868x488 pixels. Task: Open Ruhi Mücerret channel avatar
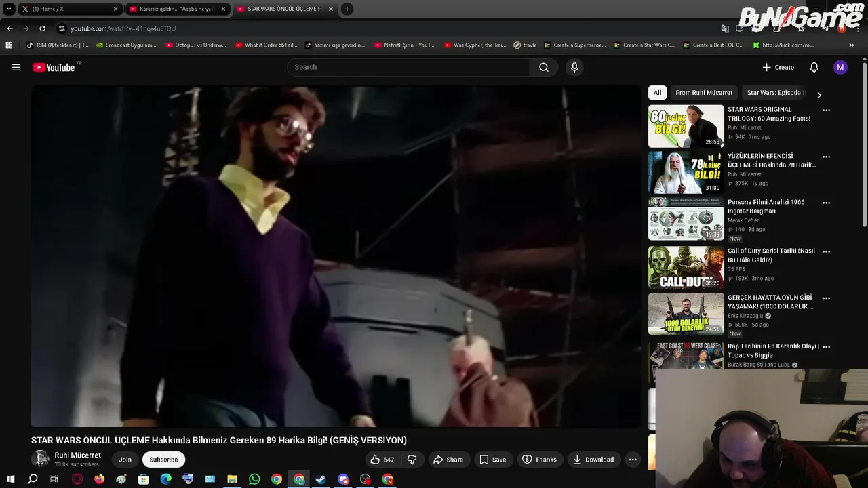pyautogui.click(x=40, y=460)
